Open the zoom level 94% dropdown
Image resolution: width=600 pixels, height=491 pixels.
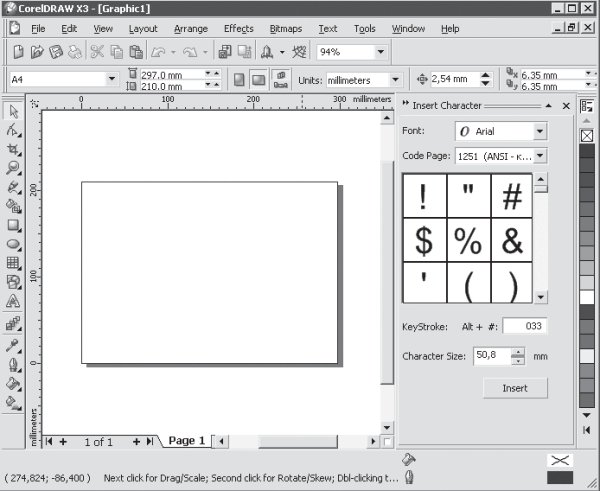point(381,52)
